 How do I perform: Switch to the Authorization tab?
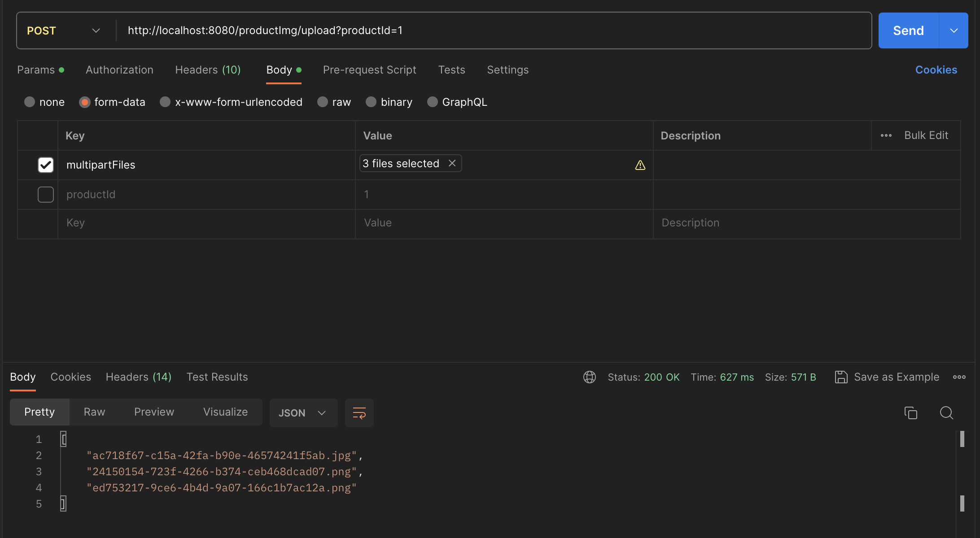[119, 70]
